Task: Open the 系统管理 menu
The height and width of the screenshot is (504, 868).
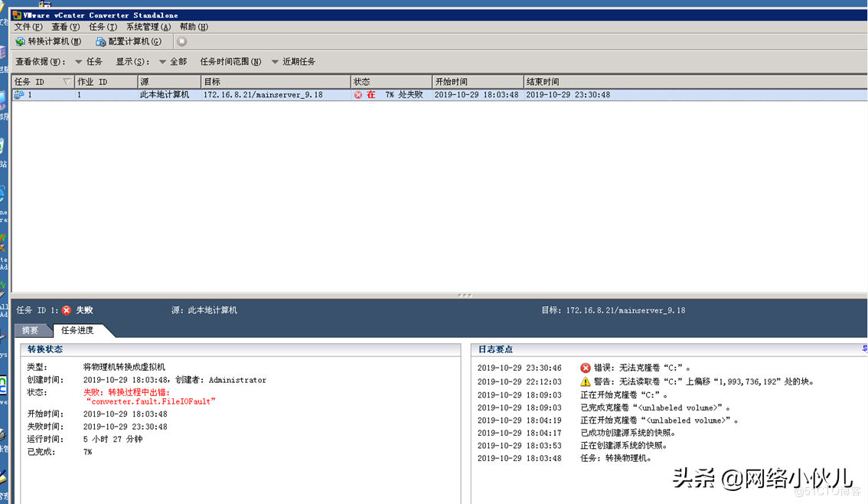Action: (x=148, y=27)
